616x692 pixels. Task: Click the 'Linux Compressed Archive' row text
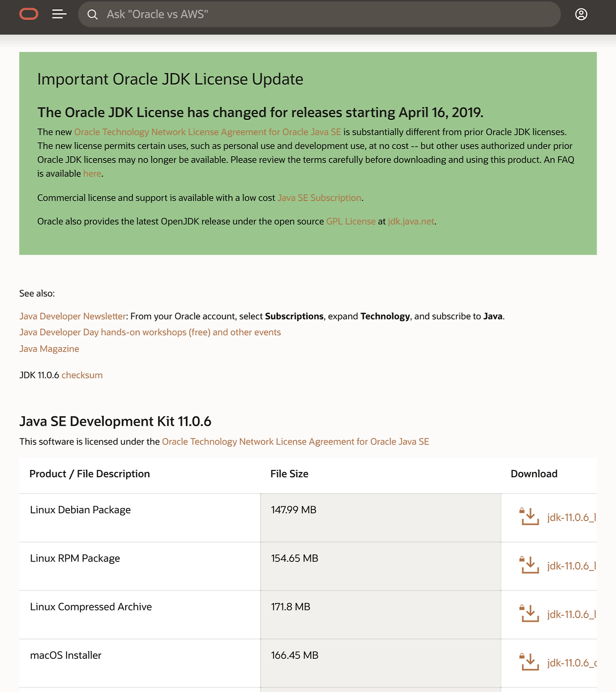pyautogui.click(x=91, y=607)
